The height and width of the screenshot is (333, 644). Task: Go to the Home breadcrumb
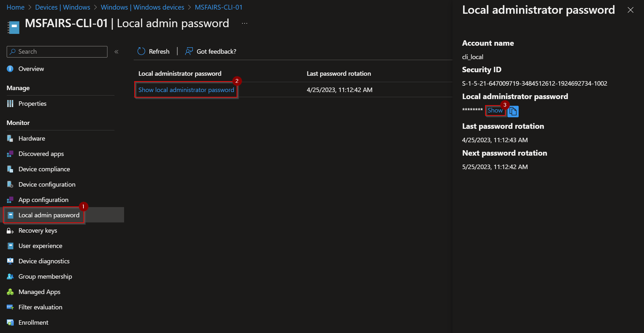click(15, 7)
